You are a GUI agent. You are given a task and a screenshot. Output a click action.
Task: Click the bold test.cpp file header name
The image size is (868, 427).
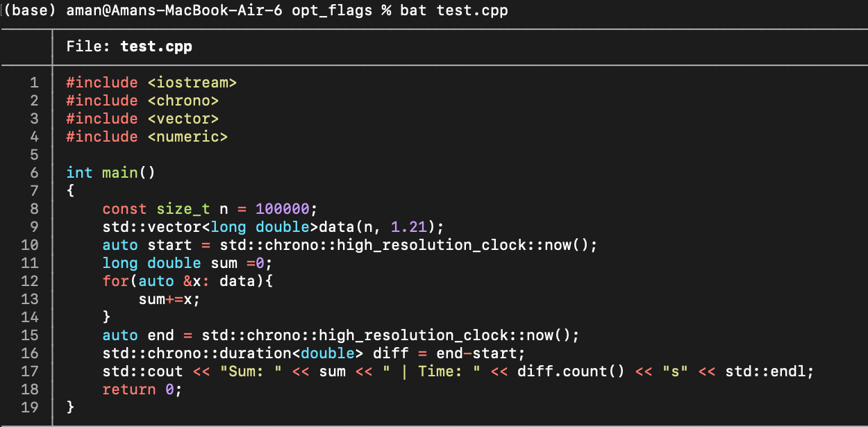point(156,47)
